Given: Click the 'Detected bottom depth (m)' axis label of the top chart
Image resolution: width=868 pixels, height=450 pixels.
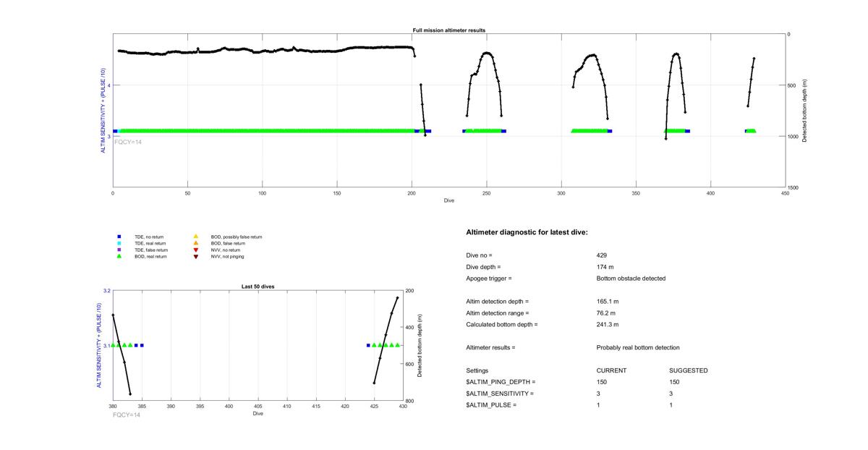Looking at the screenshot, I should (805, 111).
